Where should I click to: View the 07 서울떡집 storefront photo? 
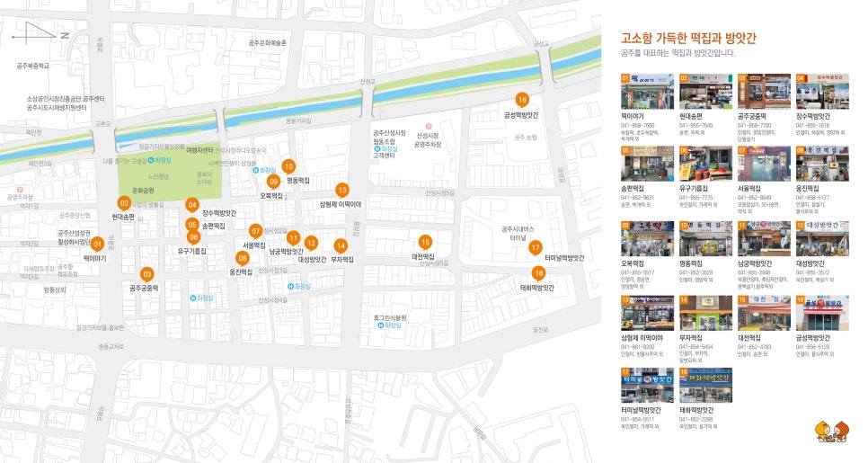[764, 164]
